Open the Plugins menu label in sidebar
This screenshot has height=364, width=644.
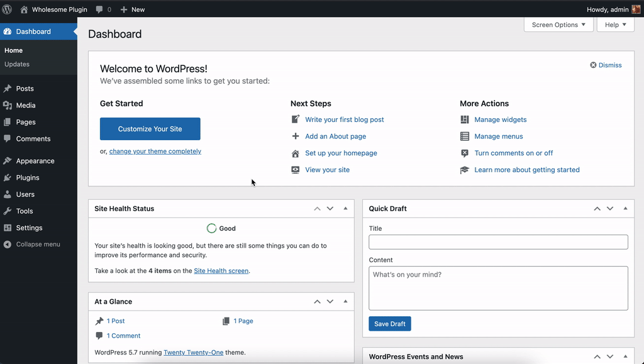[28, 178]
